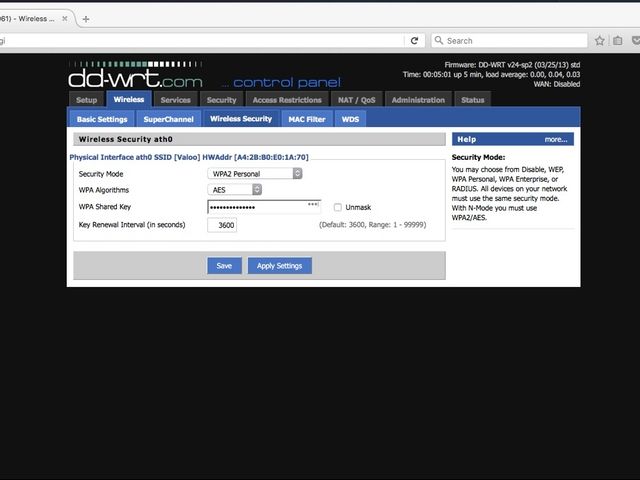
Task: Open the MAC Filter sub-tab
Action: (x=307, y=119)
